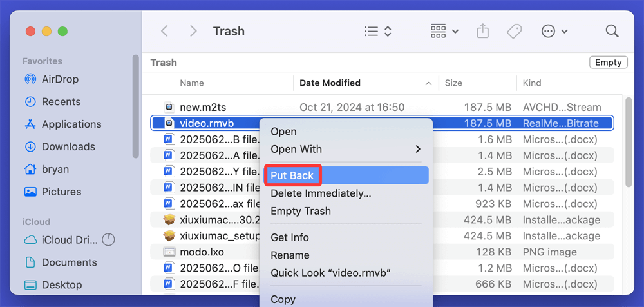The width and height of the screenshot is (644, 307).
Task: Click the AirDrop sidebar icon
Action: (x=30, y=79)
